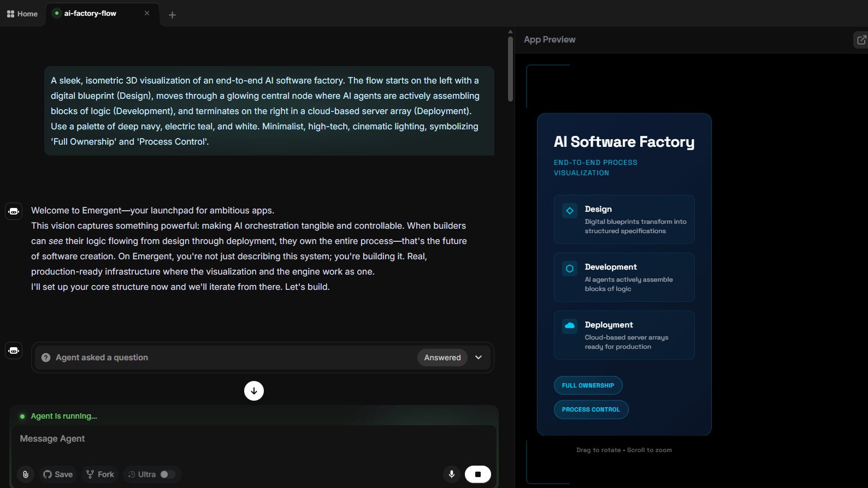
Task: Click the Home grid icon
Action: (x=10, y=14)
